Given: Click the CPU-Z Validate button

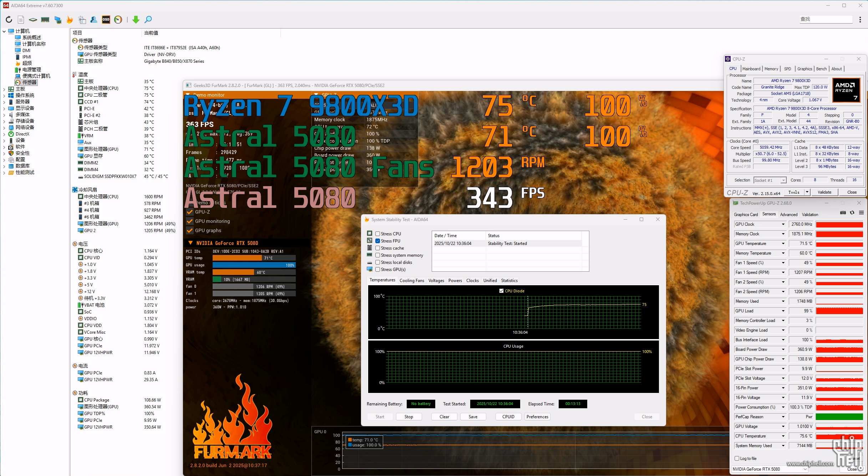Looking at the screenshot, I should click(824, 192).
